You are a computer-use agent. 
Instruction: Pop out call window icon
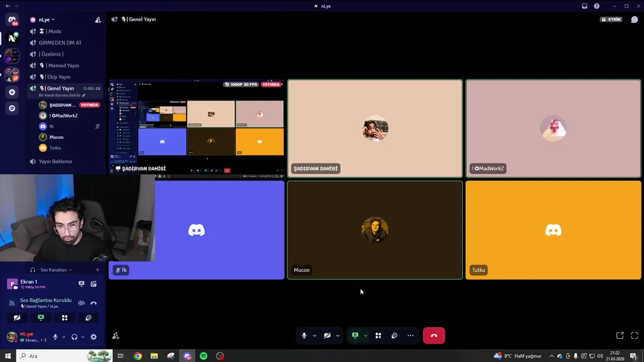(x=620, y=335)
